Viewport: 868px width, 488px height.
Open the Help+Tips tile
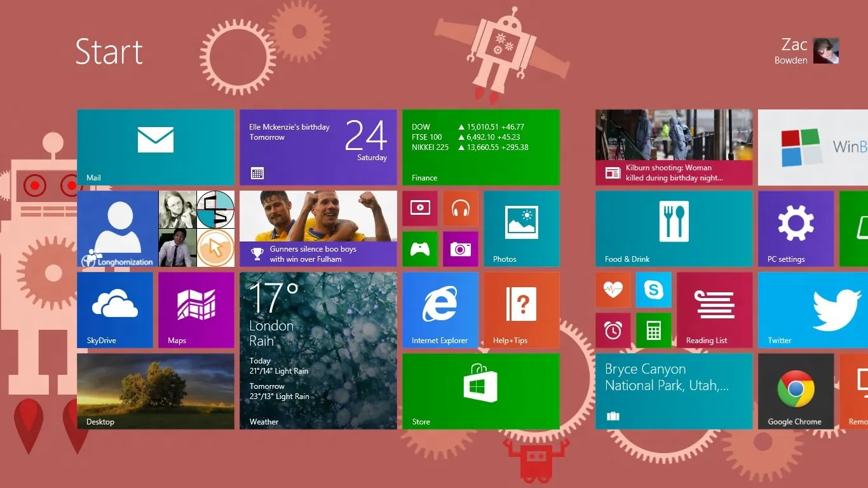point(522,310)
